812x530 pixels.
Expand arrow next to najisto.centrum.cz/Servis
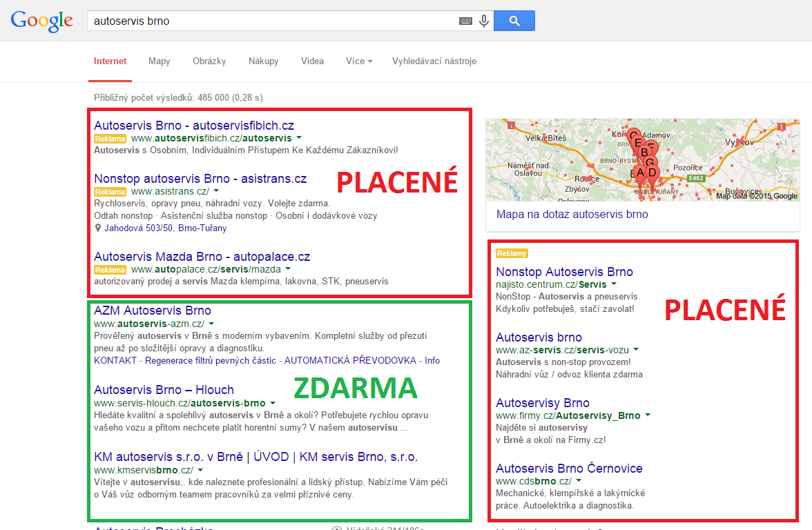615,284
